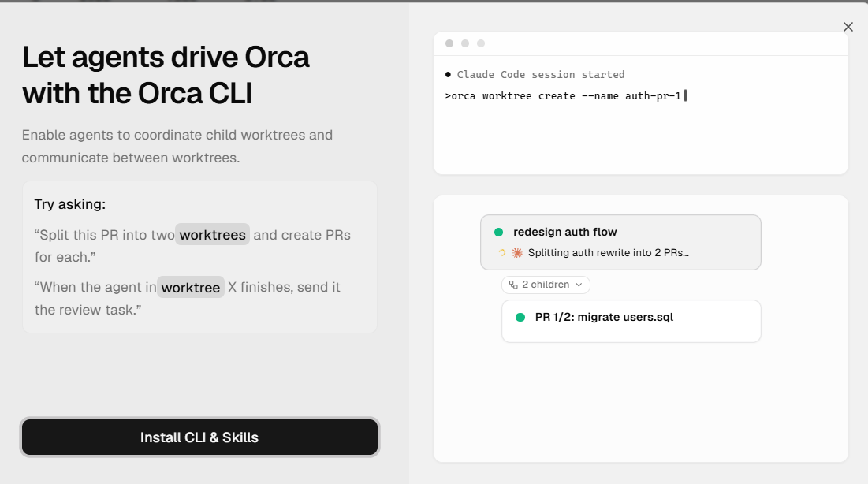Click the black bullet before Claude Code
The height and width of the screenshot is (484, 868).
tap(448, 74)
